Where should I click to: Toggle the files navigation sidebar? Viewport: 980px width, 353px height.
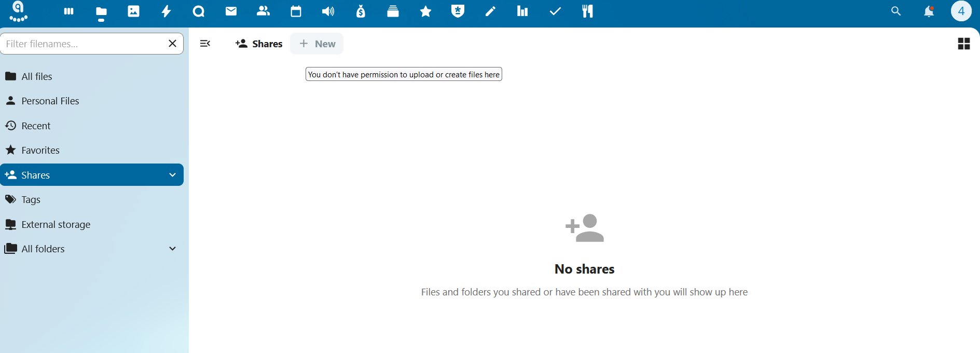pos(205,44)
